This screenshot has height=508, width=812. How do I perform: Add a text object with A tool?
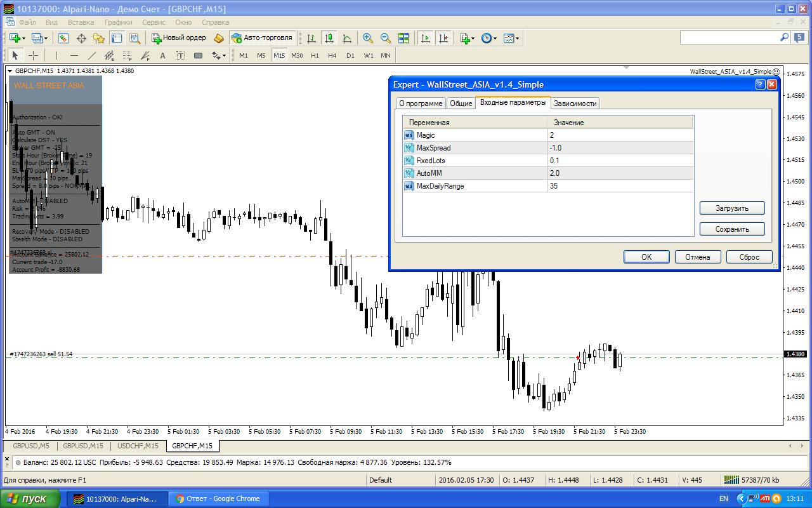[x=162, y=55]
